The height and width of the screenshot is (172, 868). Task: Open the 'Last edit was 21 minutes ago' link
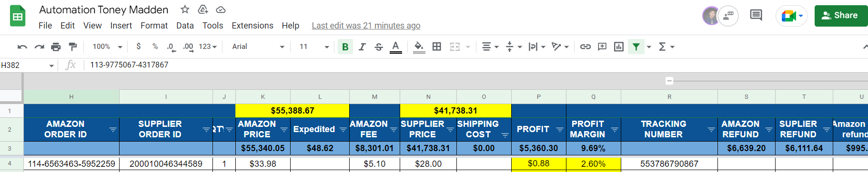point(366,26)
